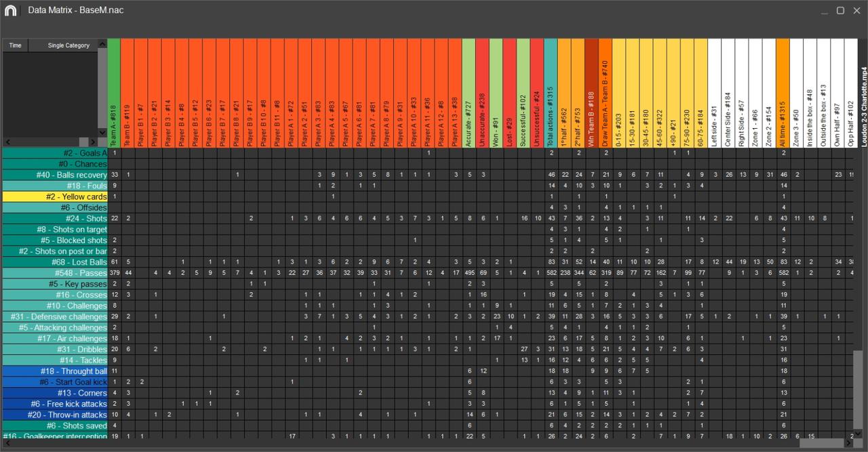Image resolution: width=868 pixels, height=452 pixels.
Task: Select the Team B - #119 column header
Action: pyautogui.click(x=127, y=93)
